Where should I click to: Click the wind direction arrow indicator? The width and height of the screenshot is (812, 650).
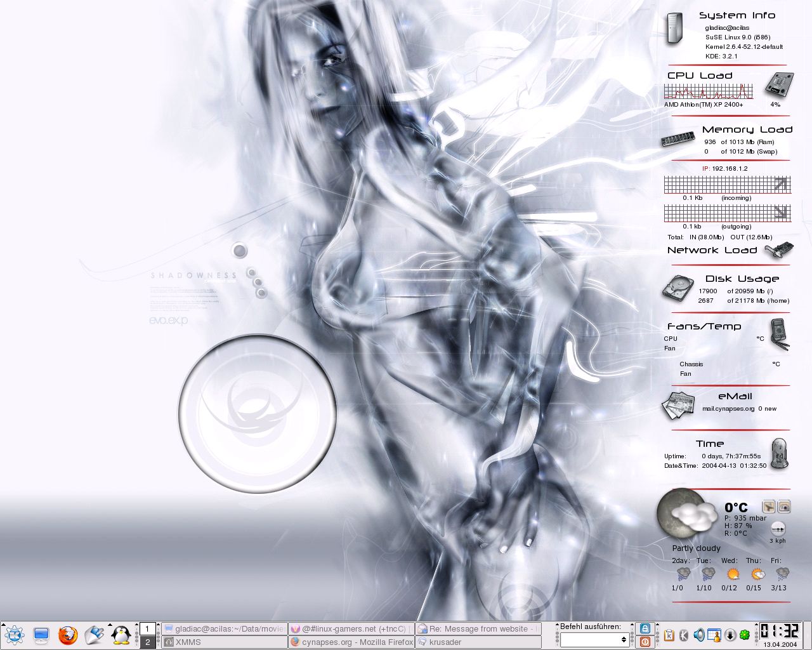click(x=778, y=528)
